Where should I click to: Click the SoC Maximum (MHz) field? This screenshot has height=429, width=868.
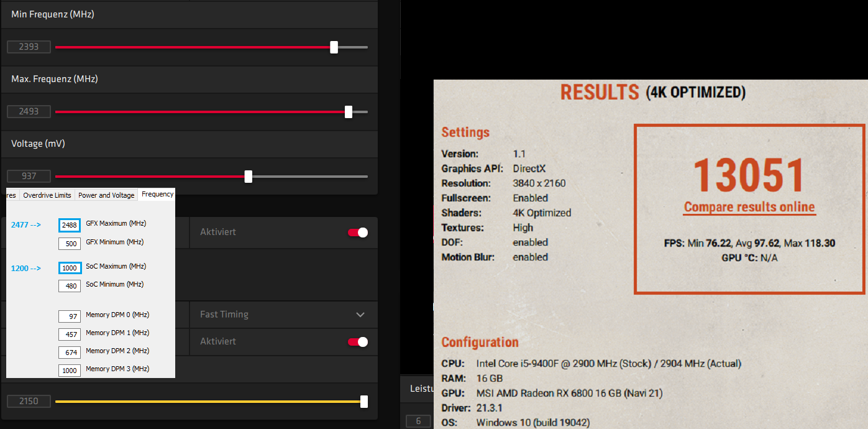point(69,268)
